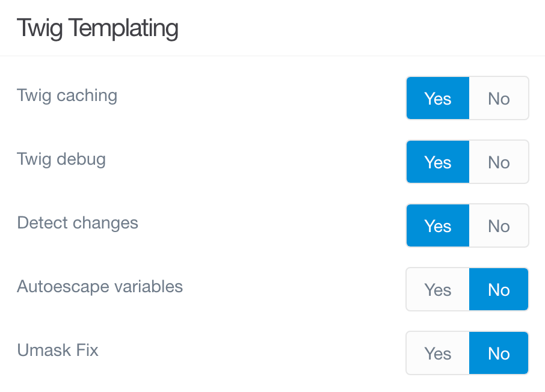Viewport: 545px width, 392px height.
Task: Click the Umask Fix label
Action: (x=57, y=350)
